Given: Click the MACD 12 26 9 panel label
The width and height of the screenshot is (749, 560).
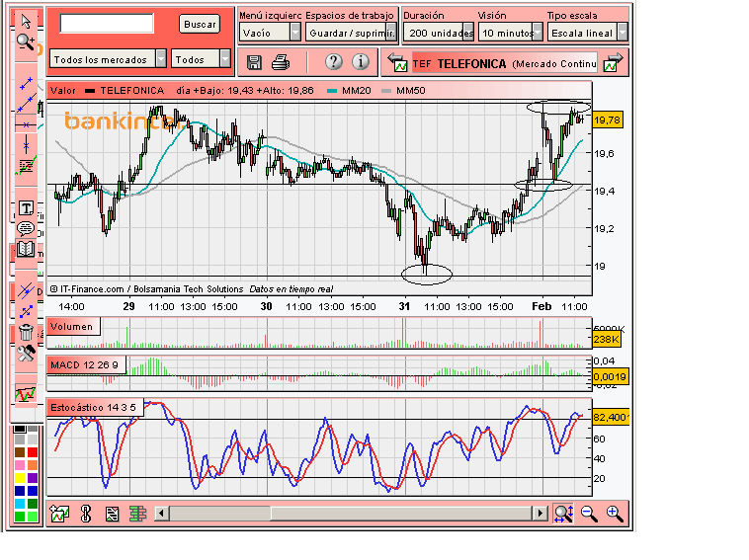Looking at the screenshot, I should (86, 365).
